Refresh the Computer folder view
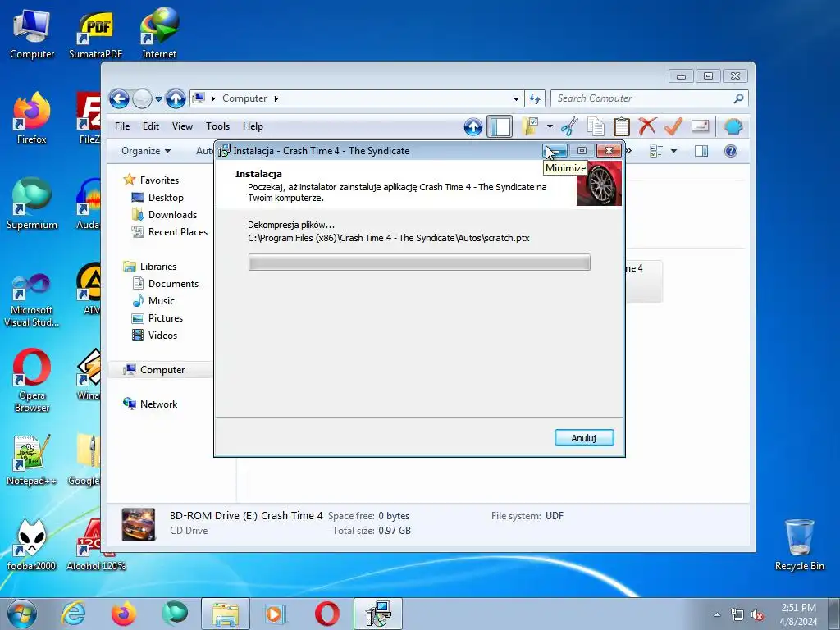The width and height of the screenshot is (840, 630). point(535,98)
